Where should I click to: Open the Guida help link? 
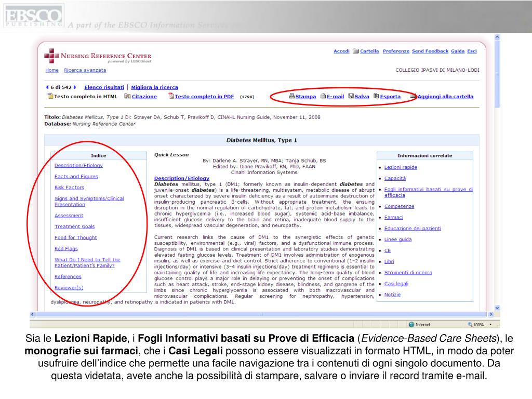point(458,51)
